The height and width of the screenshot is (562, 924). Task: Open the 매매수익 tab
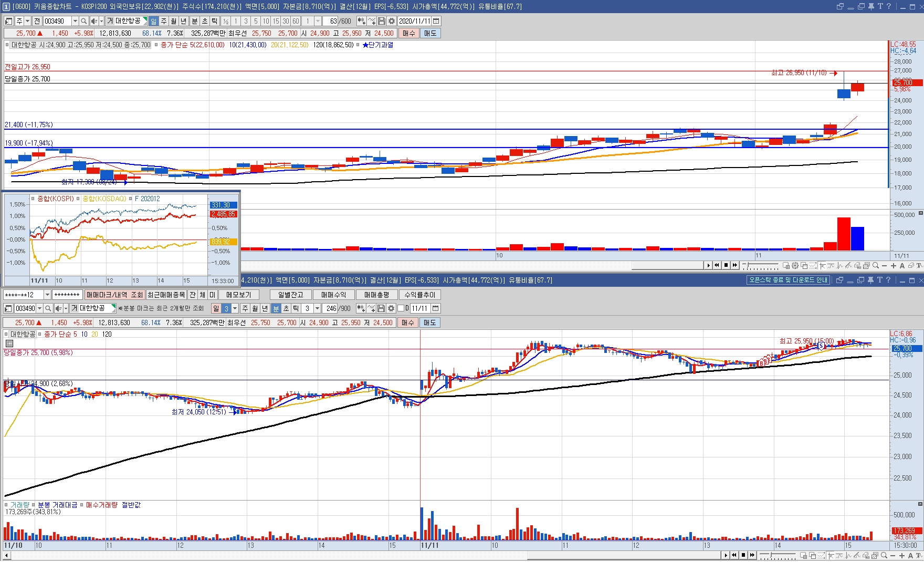(334, 295)
